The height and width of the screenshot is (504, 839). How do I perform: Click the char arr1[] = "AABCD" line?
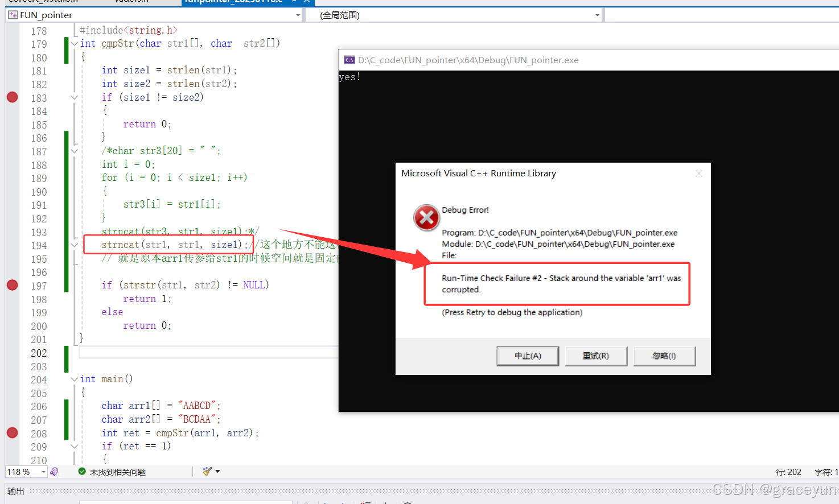click(x=161, y=406)
